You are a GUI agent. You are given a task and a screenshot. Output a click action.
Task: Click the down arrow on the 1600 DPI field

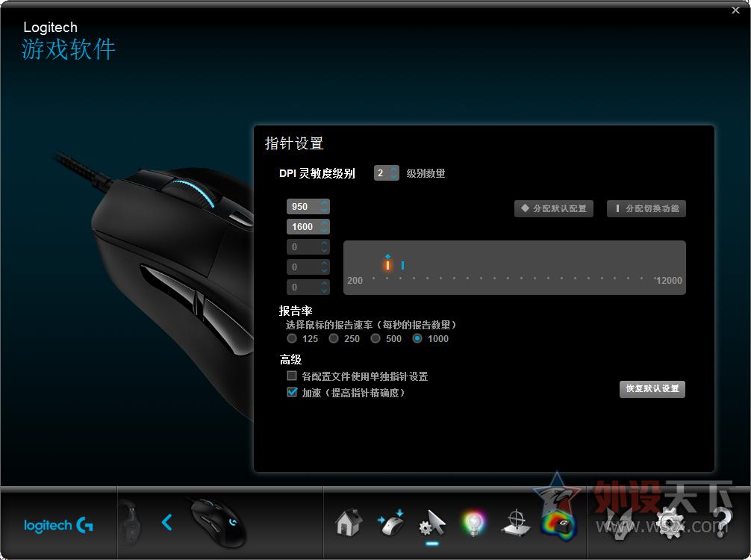pyautogui.click(x=325, y=230)
